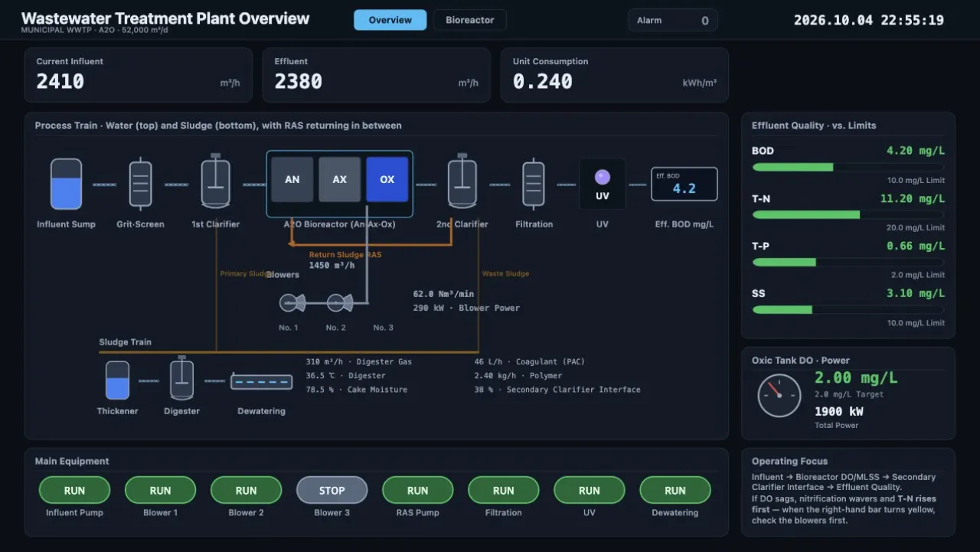Toggle Blower 1 RUN status button
This screenshot has height=552, width=980.
[160, 490]
